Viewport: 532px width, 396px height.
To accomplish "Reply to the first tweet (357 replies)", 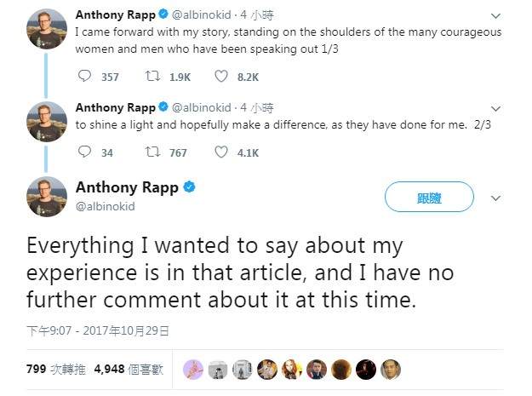I will [x=84, y=76].
